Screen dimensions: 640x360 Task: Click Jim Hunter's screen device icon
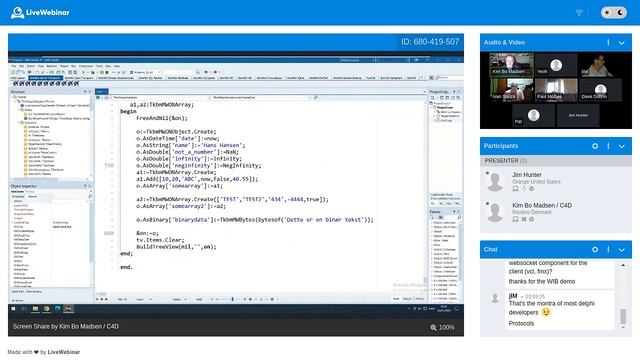tap(515, 189)
